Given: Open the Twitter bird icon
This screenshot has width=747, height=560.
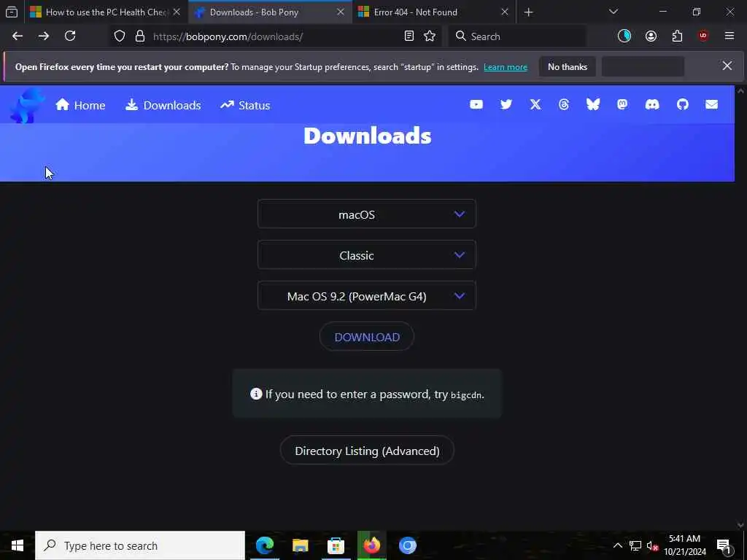Looking at the screenshot, I should 506,104.
